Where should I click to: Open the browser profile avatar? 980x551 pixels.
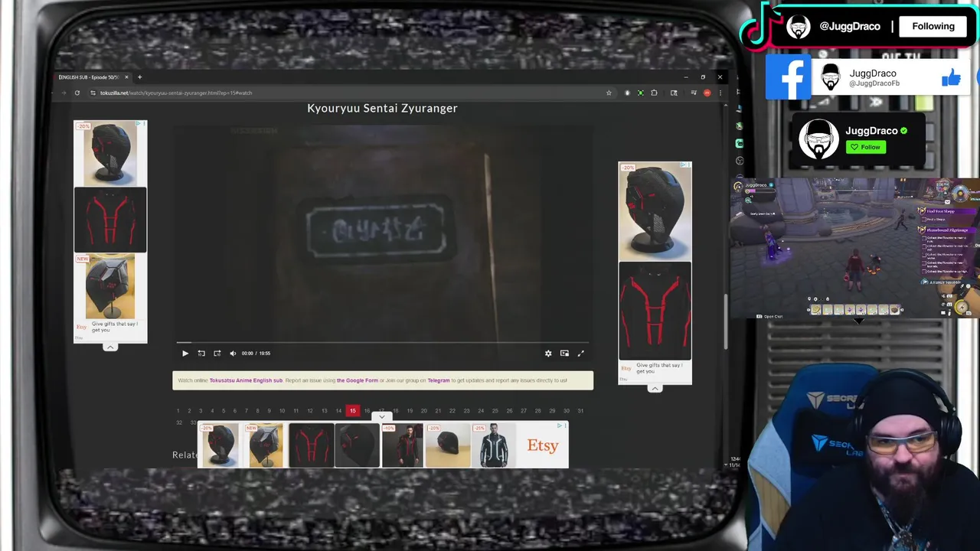click(x=707, y=93)
